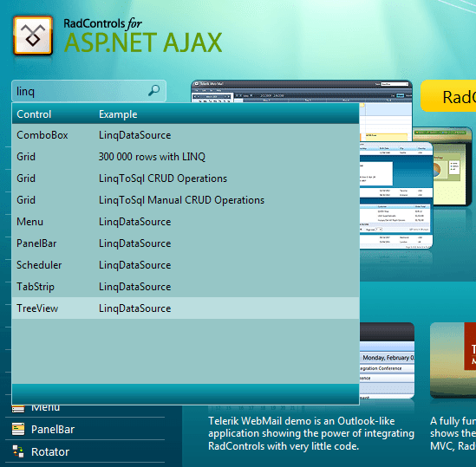This screenshot has height=467, width=476.
Task: Open the Telerik WebMail demo screenshot
Action: 302,91
